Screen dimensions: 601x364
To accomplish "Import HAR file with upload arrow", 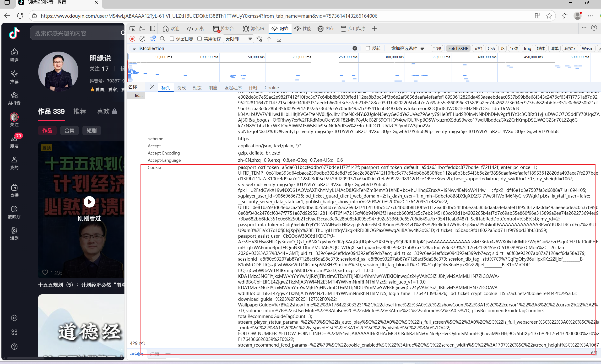I will [x=269, y=39].
